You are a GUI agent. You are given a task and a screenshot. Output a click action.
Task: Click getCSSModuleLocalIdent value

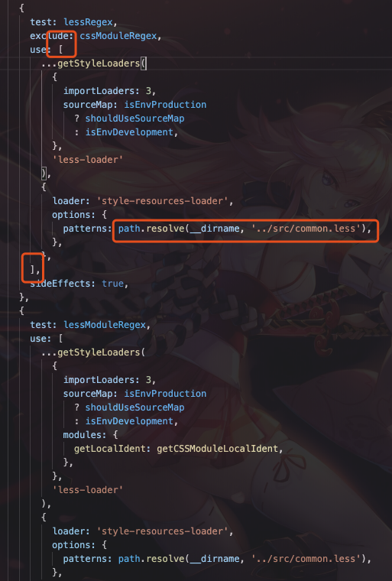pos(218,449)
